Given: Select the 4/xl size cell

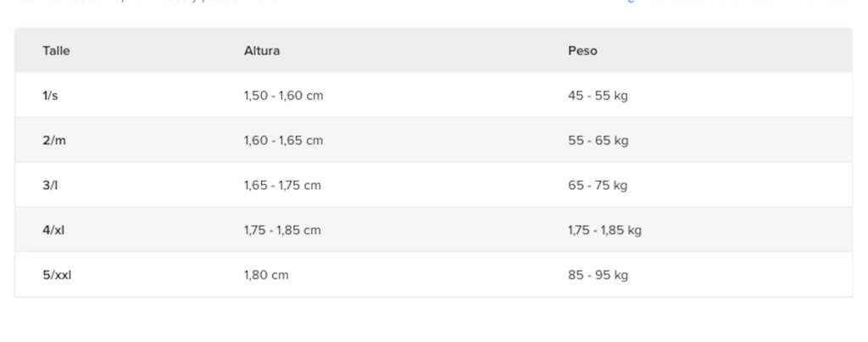Looking at the screenshot, I should 53,230.
